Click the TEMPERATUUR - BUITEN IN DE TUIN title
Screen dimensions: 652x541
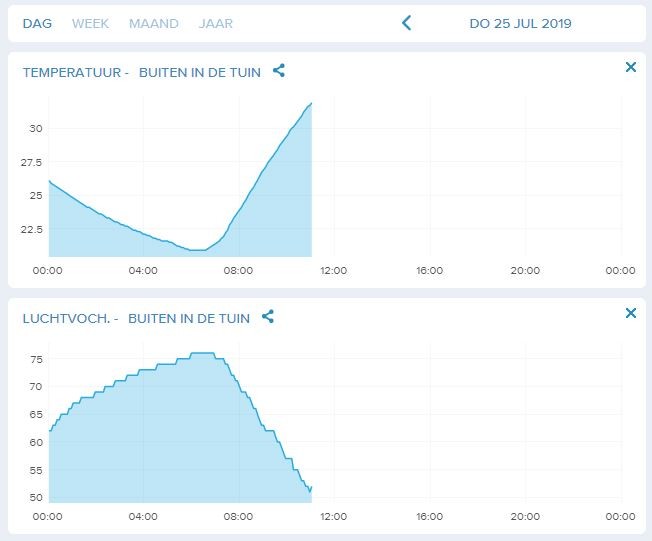142,73
